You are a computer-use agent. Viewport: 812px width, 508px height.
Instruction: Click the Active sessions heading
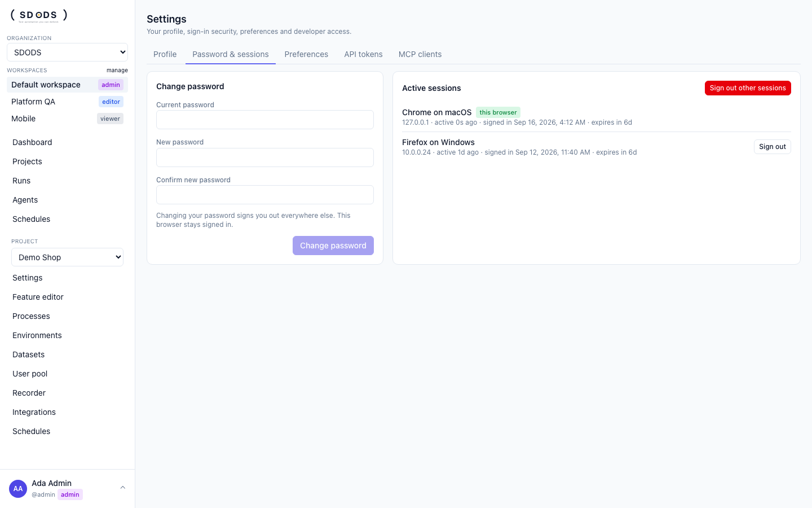point(431,88)
